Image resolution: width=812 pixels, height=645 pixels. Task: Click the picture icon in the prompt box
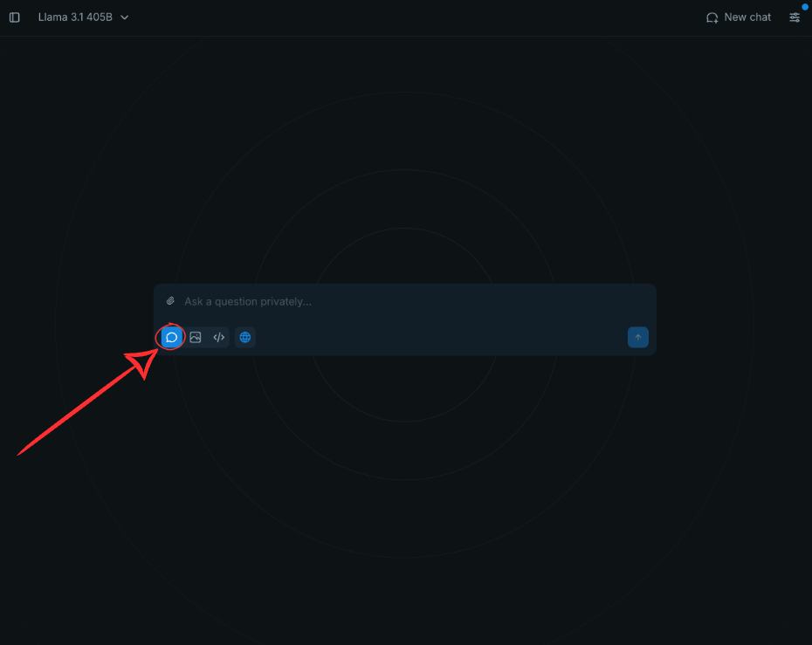tap(196, 337)
